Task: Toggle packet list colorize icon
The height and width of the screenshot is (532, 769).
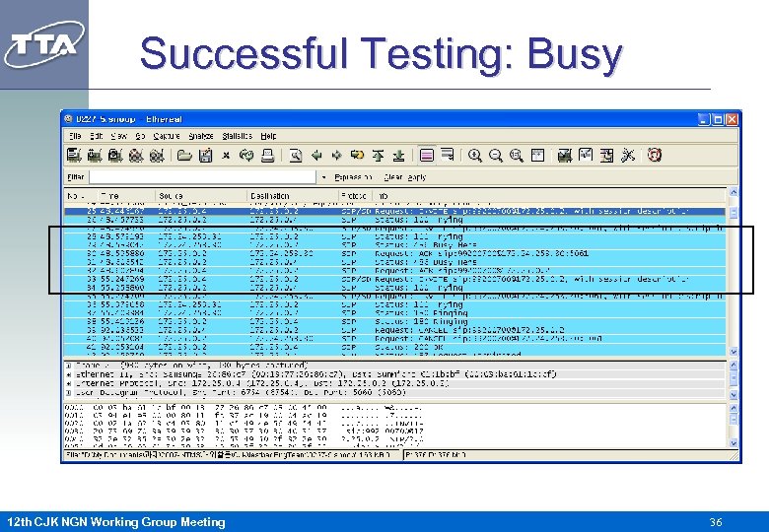Action: point(427,156)
